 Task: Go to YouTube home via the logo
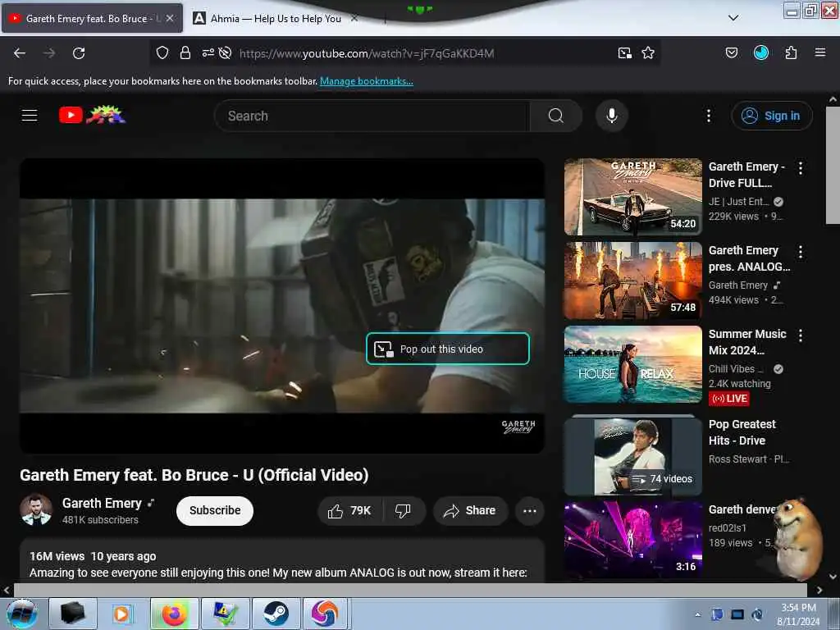click(92, 115)
